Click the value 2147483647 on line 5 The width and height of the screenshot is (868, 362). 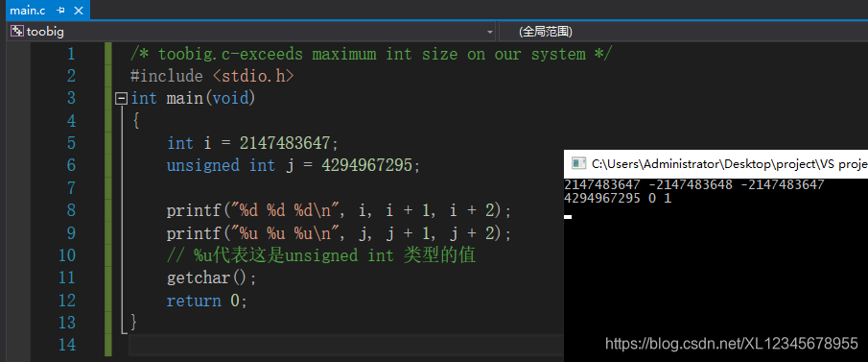285,143
